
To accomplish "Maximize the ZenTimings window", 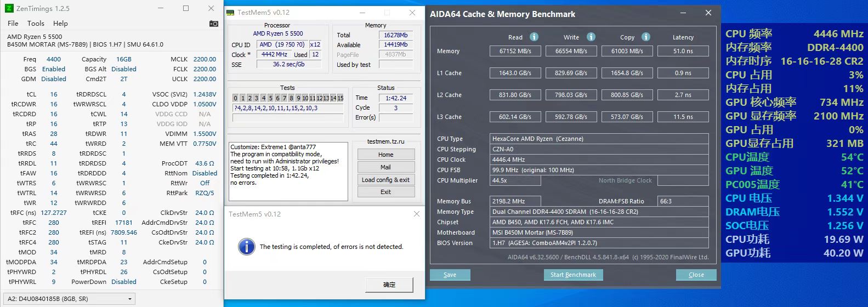I will click(x=186, y=8).
